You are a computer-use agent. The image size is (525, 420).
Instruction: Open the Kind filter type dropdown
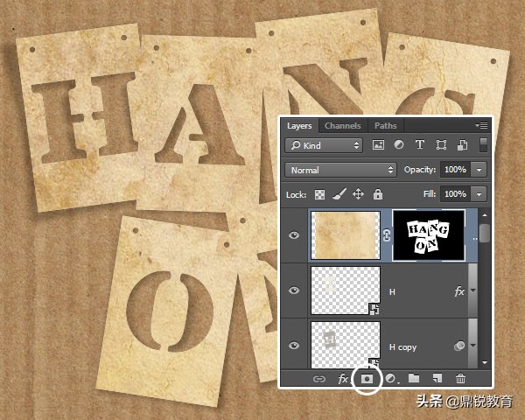(x=324, y=145)
